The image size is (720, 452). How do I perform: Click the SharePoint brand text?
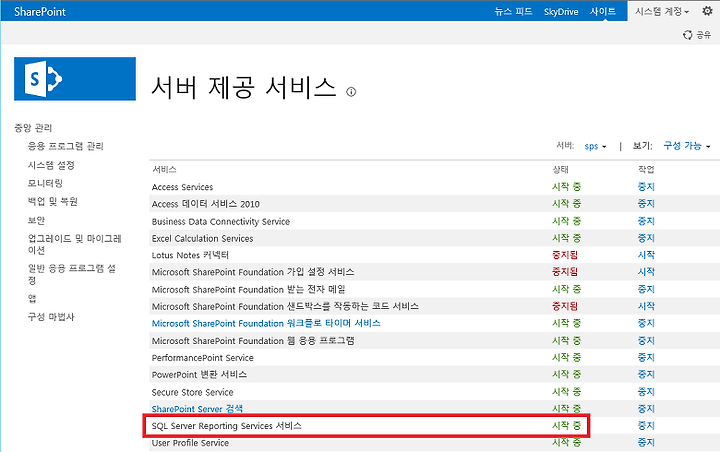(40, 11)
